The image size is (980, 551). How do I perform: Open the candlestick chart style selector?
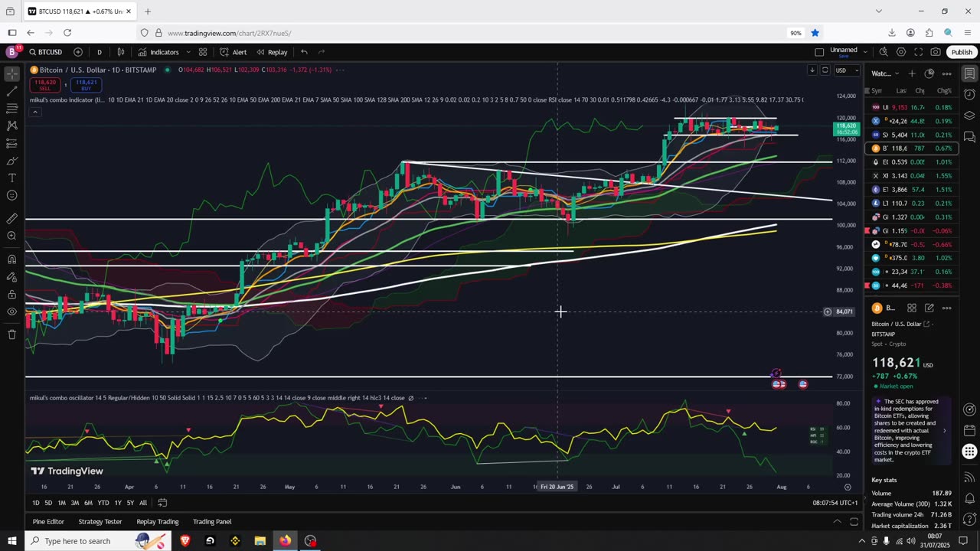(x=121, y=52)
